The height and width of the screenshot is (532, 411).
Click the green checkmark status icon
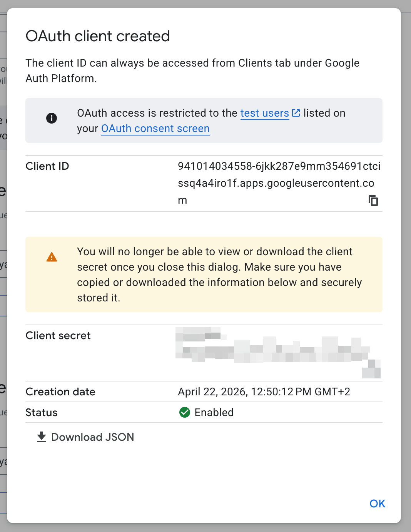pos(185,412)
